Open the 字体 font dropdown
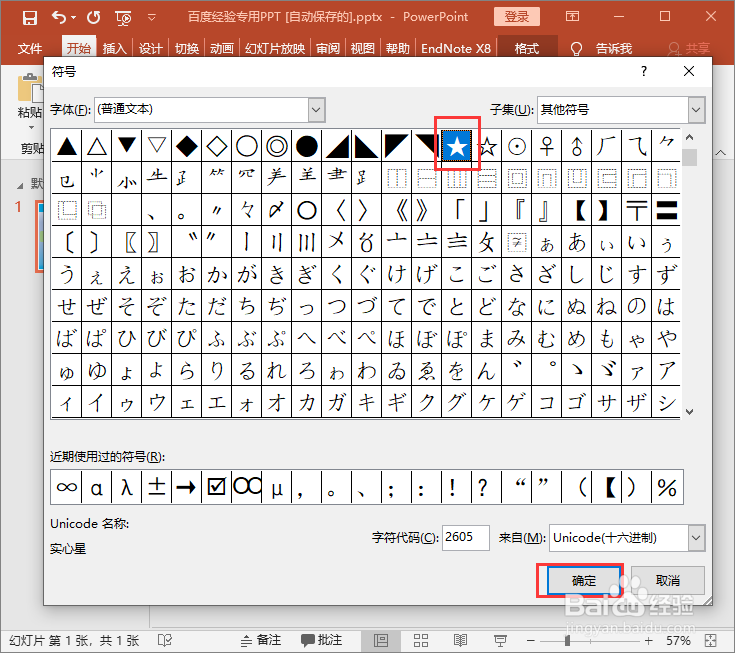This screenshot has height=653, width=735. (x=316, y=110)
